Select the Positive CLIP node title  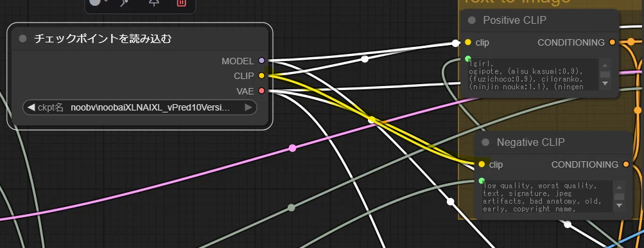pos(515,20)
